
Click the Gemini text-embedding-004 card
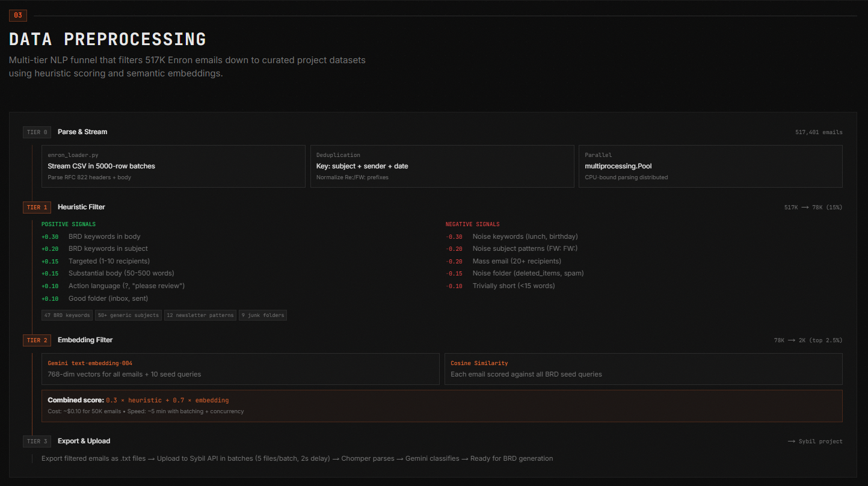241,369
